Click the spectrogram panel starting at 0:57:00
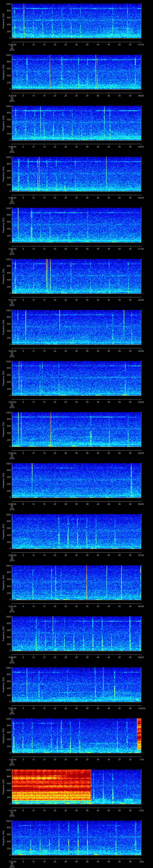 77,583
